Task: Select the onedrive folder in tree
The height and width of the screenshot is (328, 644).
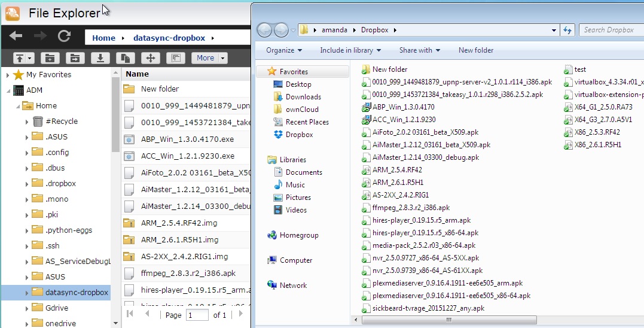Action: point(60,323)
